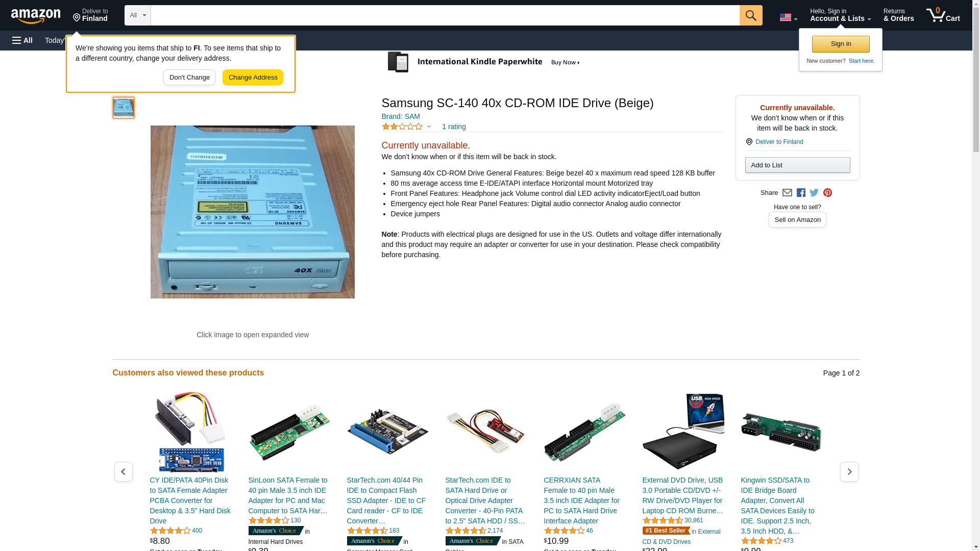Go to Returns & Orders

[x=898, y=15]
